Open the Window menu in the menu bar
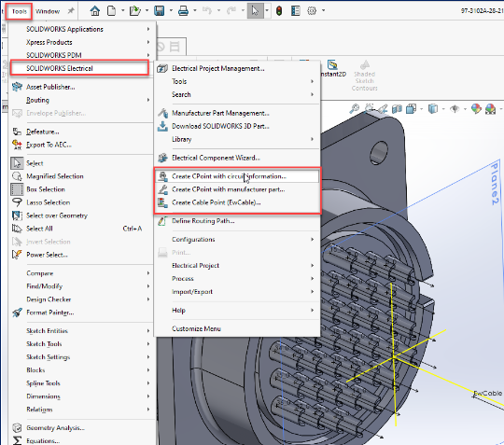This screenshot has width=504, height=445. click(x=48, y=11)
